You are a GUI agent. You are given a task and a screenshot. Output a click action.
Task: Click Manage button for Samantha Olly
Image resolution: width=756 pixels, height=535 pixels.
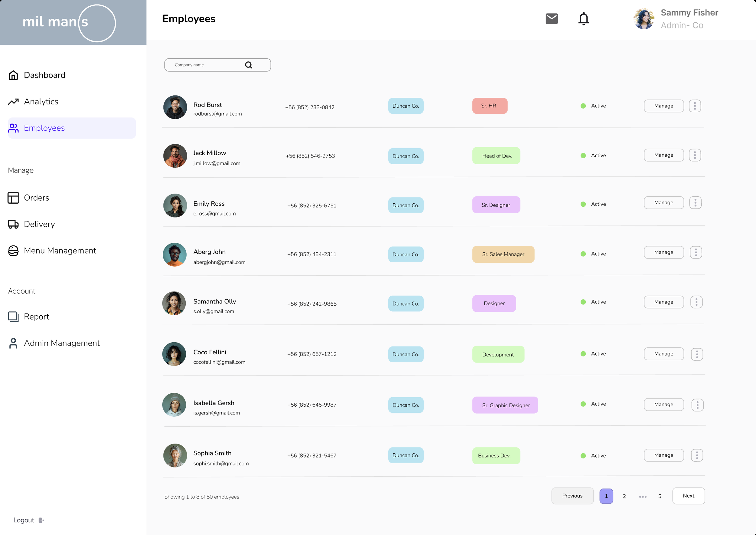point(664,302)
